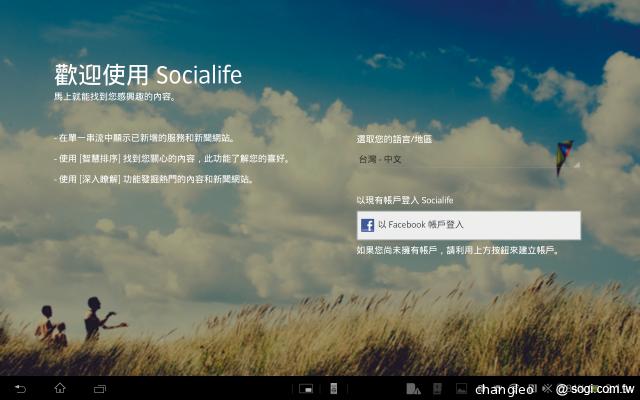Viewport: 640px width, 400px height.
Task: Click the 以現有帳戶登入 Socialife label
Action: (405, 200)
